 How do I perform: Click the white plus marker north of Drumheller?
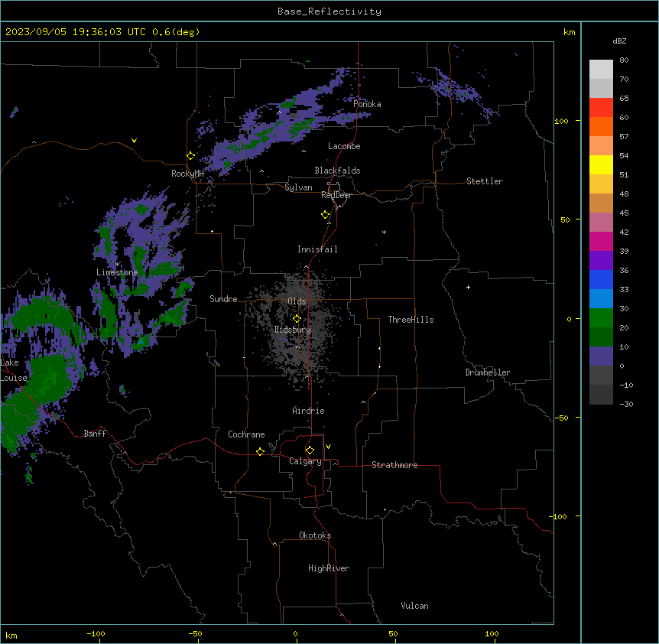click(468, 287)
